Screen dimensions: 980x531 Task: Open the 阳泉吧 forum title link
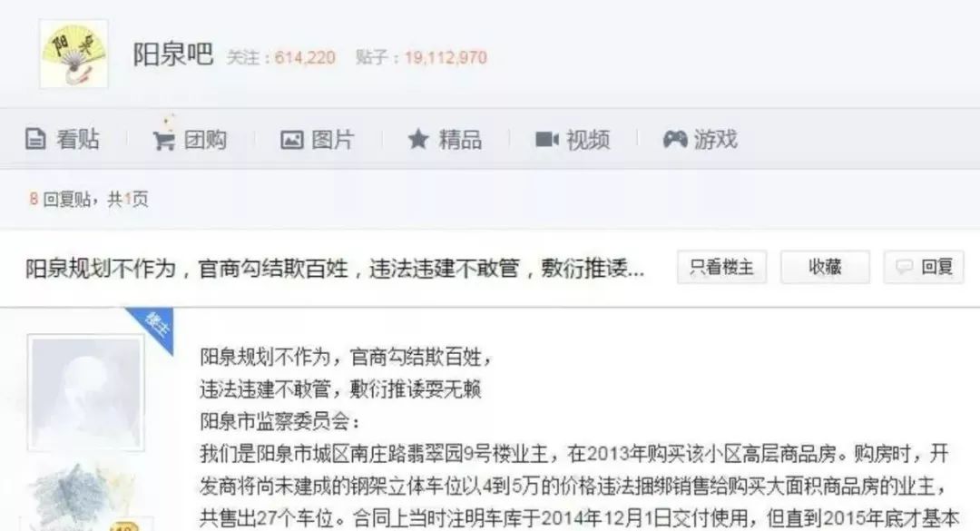coord(173,54)
